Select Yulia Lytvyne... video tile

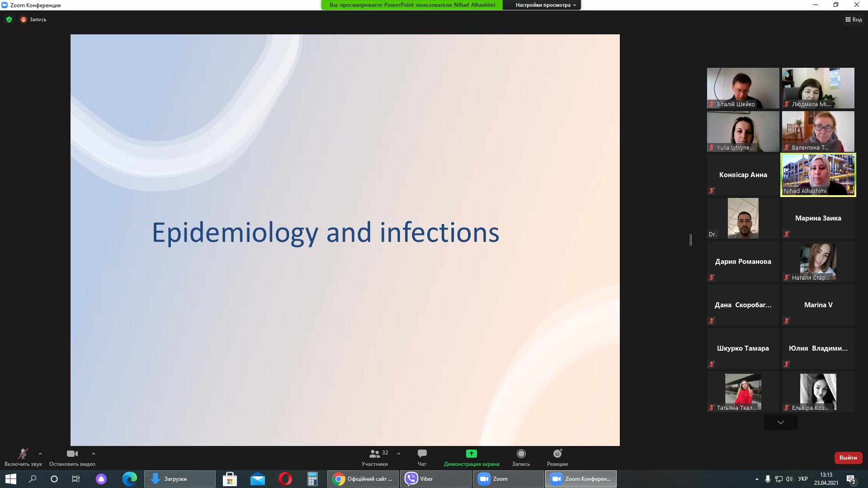tap(743, 131)
